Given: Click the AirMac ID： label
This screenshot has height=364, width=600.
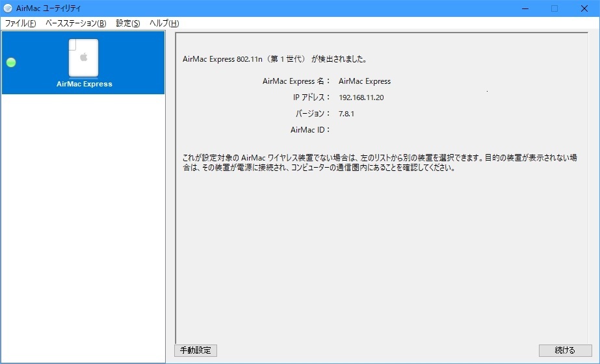Looking at the screenshot, I should coord(310,130).
